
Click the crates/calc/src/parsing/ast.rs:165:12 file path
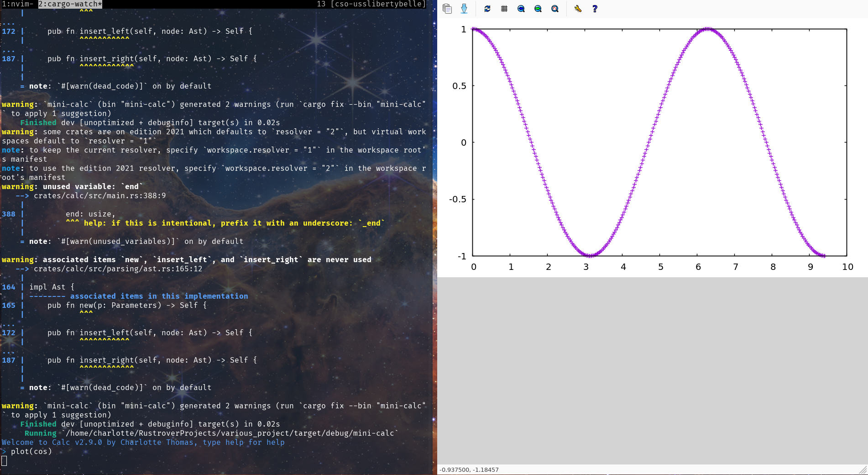point(118,269)
